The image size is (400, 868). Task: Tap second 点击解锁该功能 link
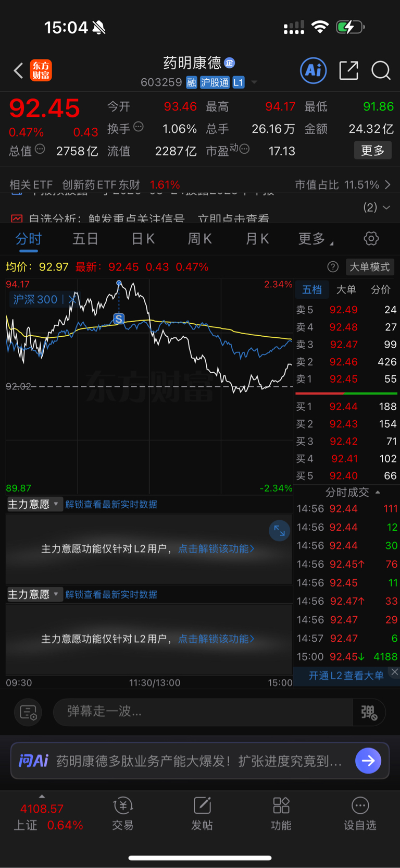(x=216, y=639)
